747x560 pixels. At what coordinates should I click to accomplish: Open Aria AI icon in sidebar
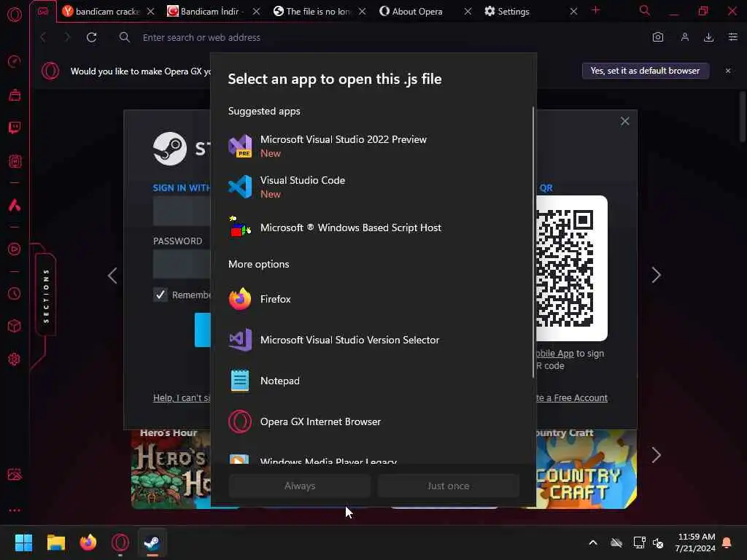click(x=15, y=205)
